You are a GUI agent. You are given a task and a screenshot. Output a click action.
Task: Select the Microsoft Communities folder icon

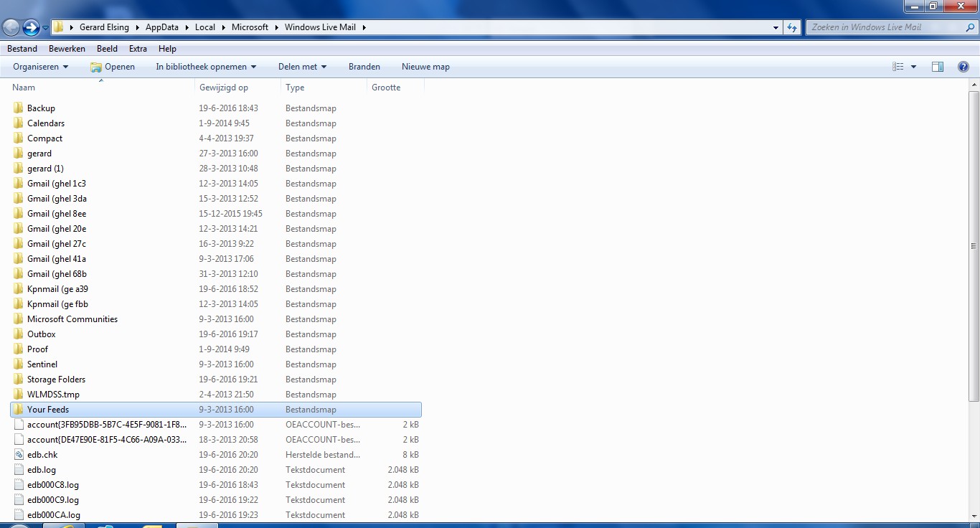point(19,319)
